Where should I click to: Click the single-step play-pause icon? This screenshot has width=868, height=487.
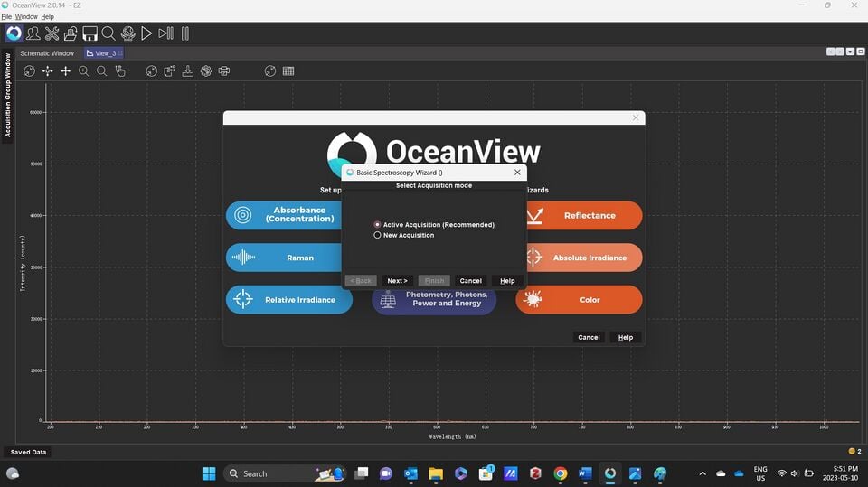(x=165, y=33)
